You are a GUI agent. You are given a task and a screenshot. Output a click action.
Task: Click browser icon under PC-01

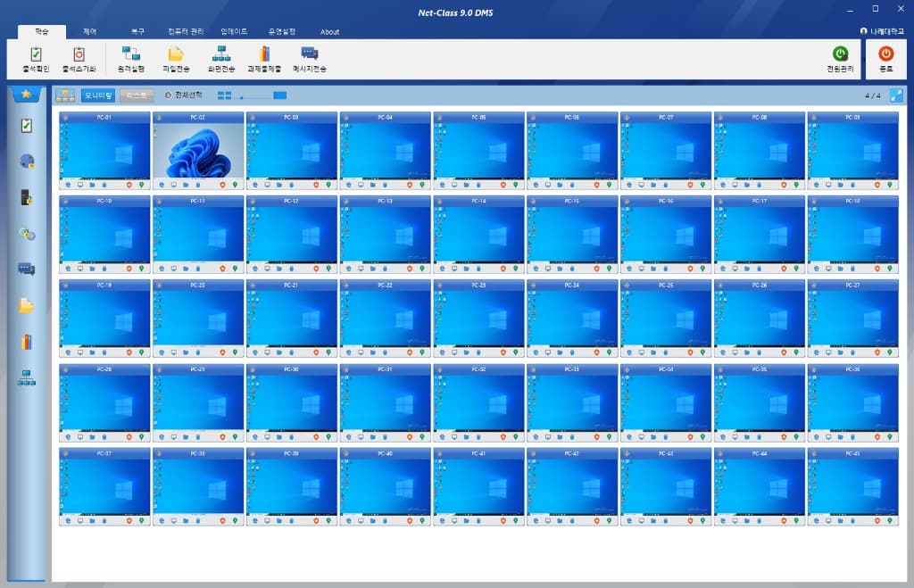[x=68, y=185]
